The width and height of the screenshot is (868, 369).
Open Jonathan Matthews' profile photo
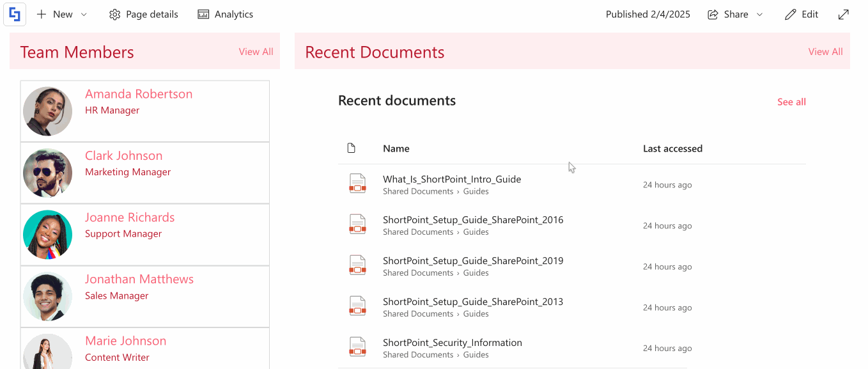click(x=48, y=297)
